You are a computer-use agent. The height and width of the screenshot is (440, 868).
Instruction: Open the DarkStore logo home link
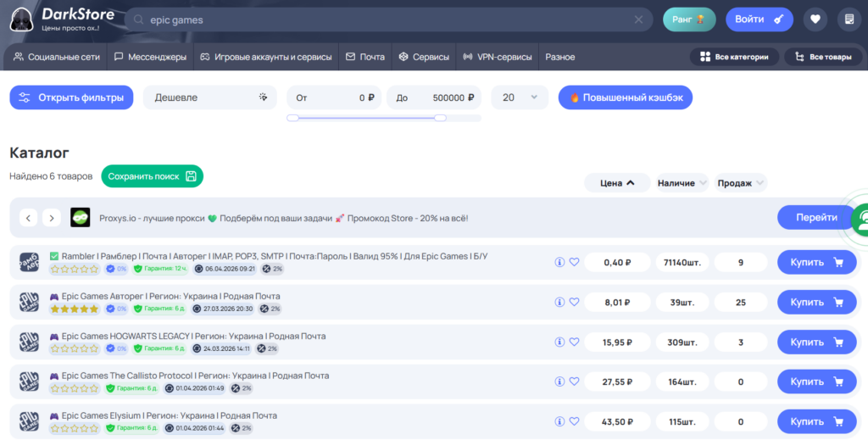62,19
